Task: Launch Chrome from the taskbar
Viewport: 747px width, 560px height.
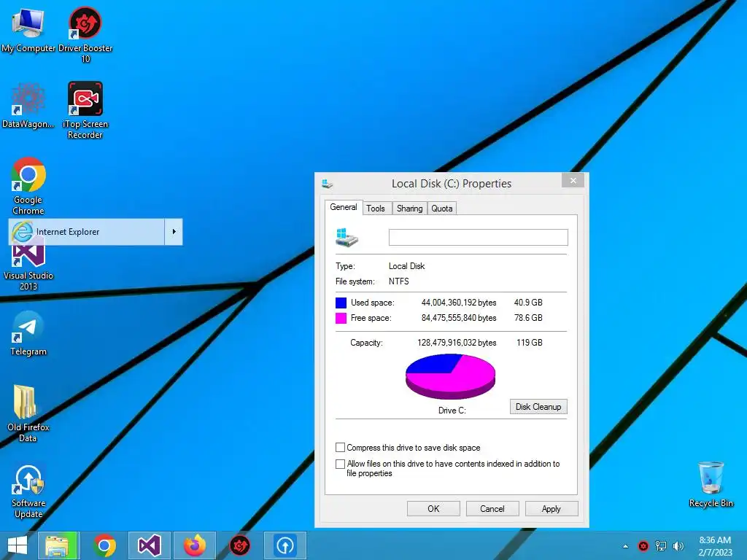Action: pyautogui.click(x=104, y=545)
